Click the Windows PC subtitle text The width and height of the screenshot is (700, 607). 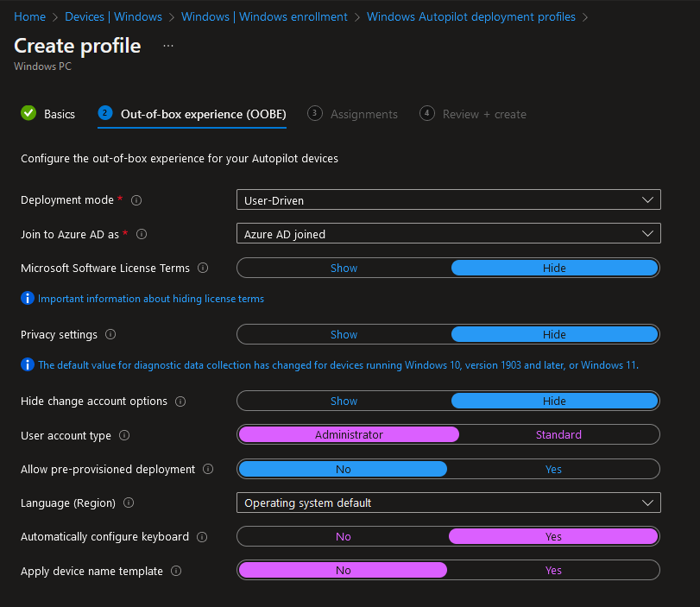[42, 66]
